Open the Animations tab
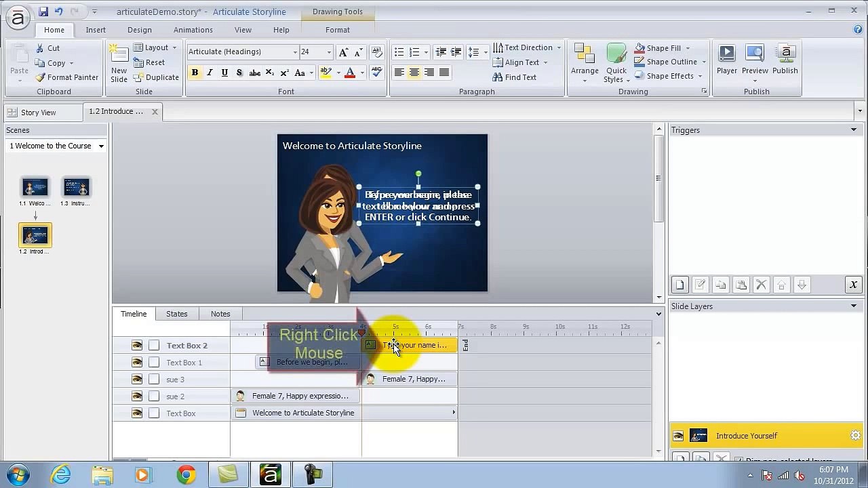The height and width of the screenshot is (488, 868). click(193, 30)
